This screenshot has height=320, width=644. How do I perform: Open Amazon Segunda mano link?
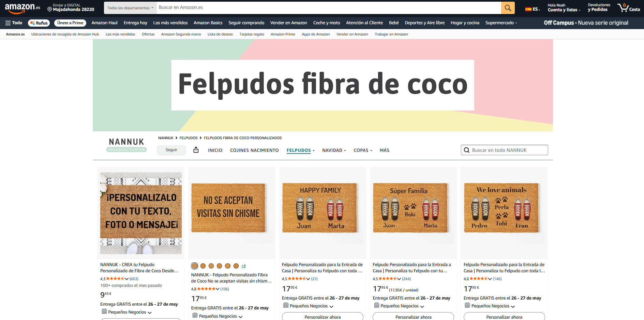tap(181, 34)
